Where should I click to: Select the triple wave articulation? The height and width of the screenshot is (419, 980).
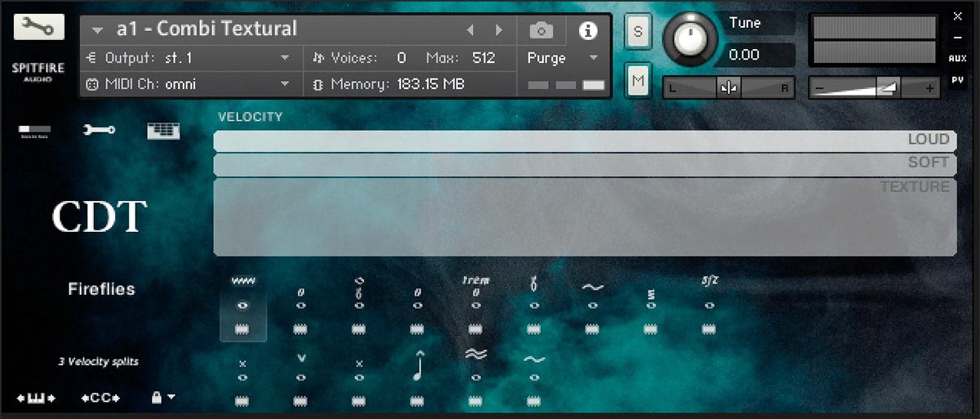point(475,364)
